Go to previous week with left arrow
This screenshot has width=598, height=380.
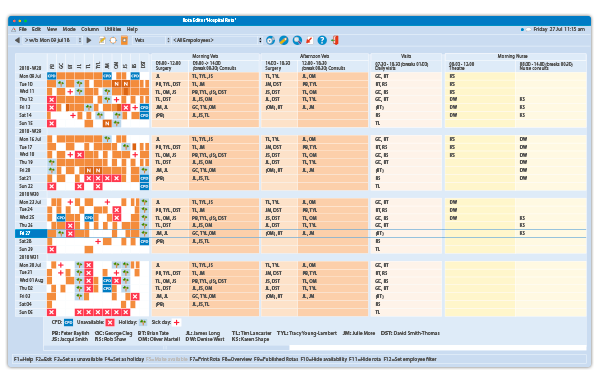tap(17, 40)
